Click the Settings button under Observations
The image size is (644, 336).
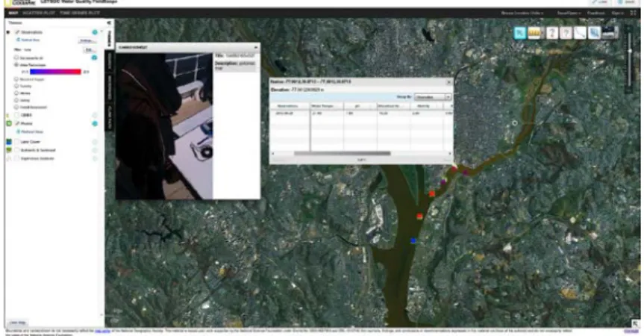coord(87,40)
